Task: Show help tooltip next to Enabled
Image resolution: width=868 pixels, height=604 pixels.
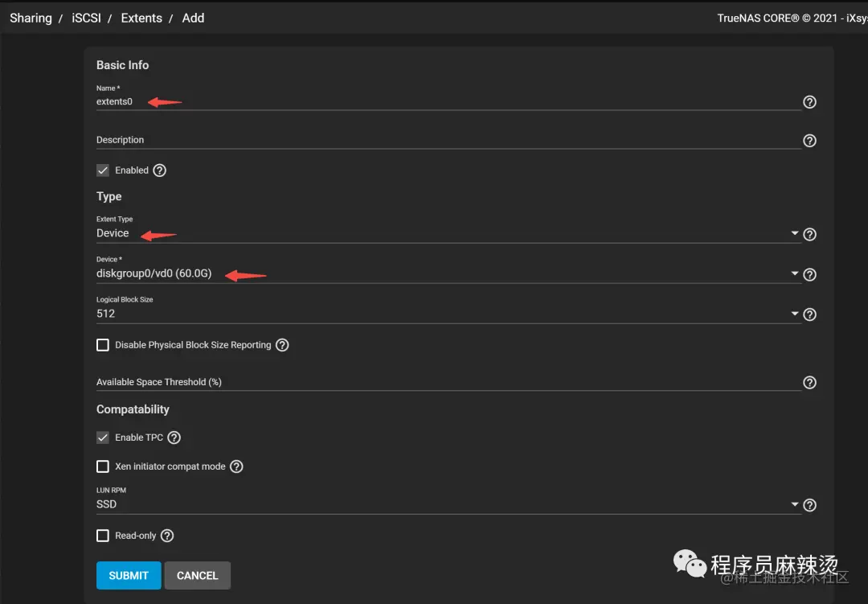Action: [x=159, y=171]
